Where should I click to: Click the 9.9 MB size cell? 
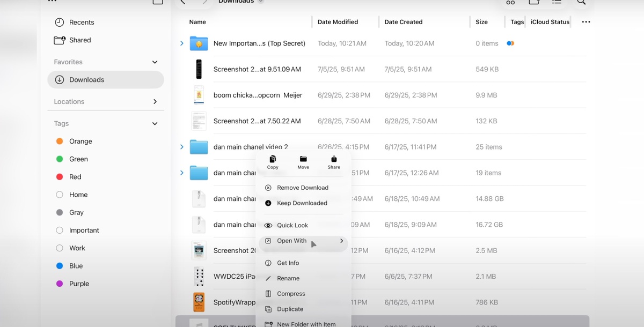tap(486, 95)
